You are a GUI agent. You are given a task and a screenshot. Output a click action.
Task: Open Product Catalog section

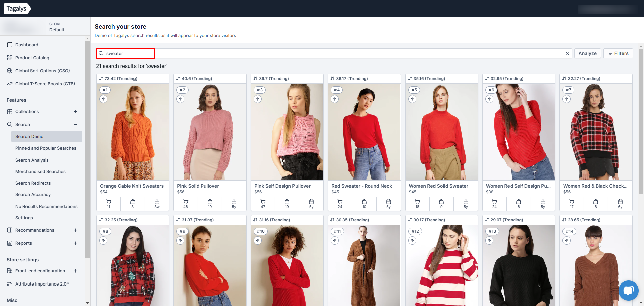click(x=32, y=58)
